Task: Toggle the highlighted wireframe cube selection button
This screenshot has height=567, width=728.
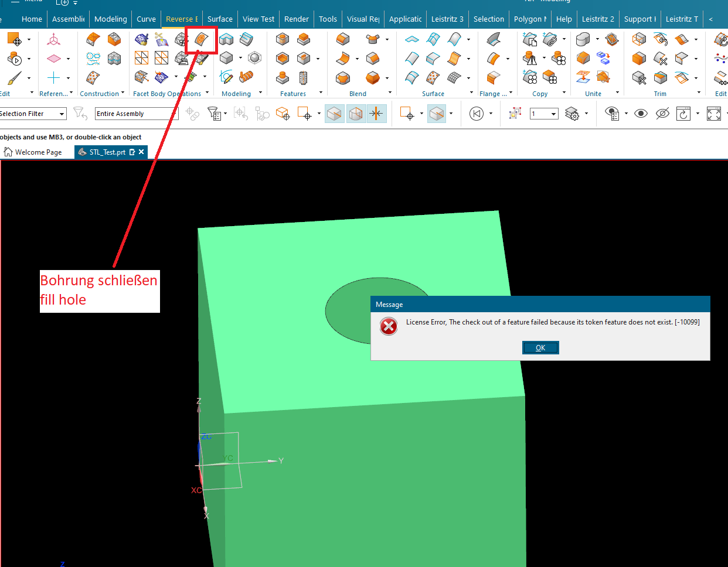Action: point(356,114)
